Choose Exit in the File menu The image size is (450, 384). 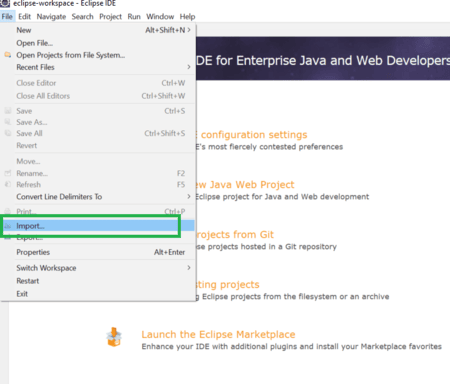tap(98, 294)
